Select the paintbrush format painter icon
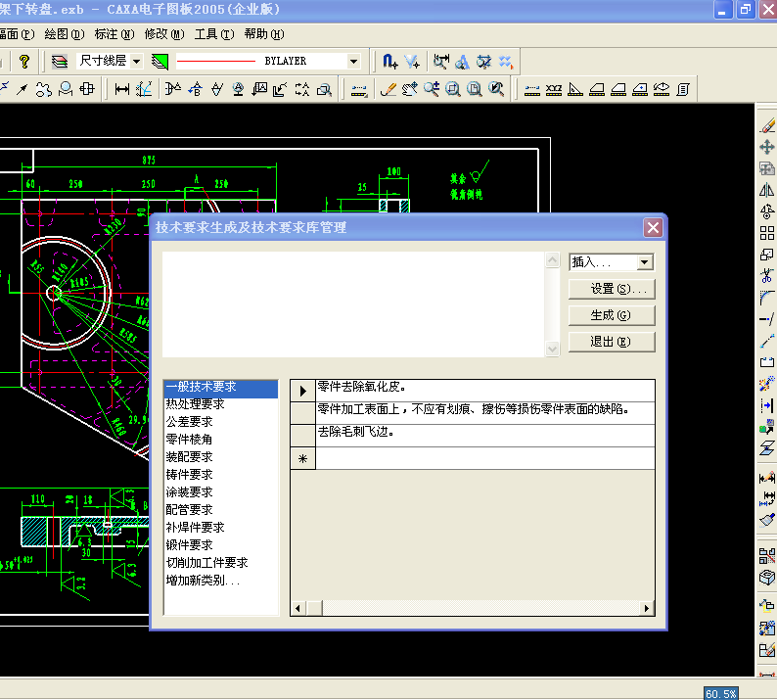 [767, 520]
